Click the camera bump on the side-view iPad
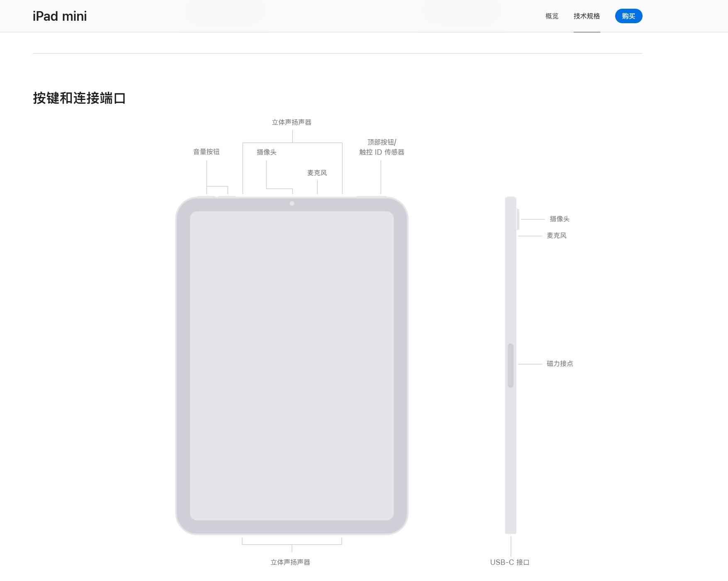The width and height of the screenshot is (728, 581). [x=518, y=219]
